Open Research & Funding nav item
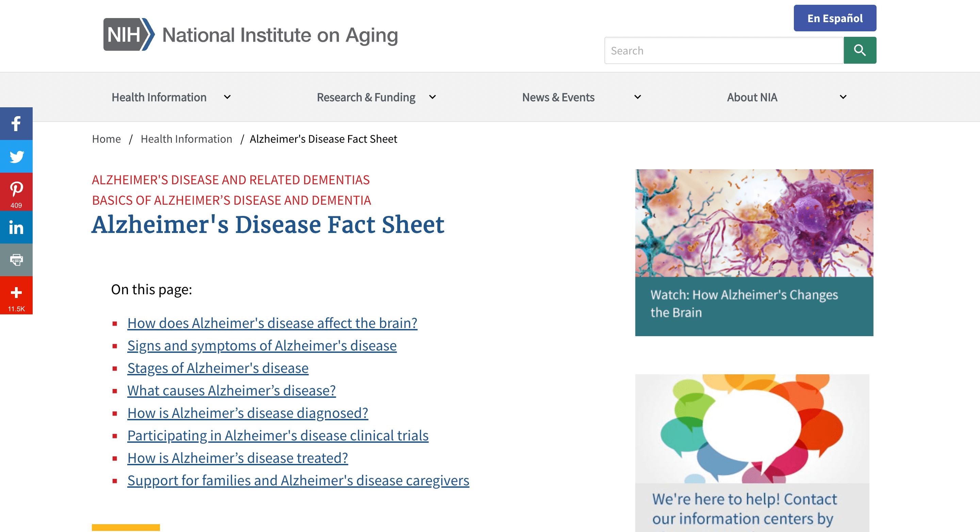Viewport: 980px width, 532px height. click(x=366, y=97)
